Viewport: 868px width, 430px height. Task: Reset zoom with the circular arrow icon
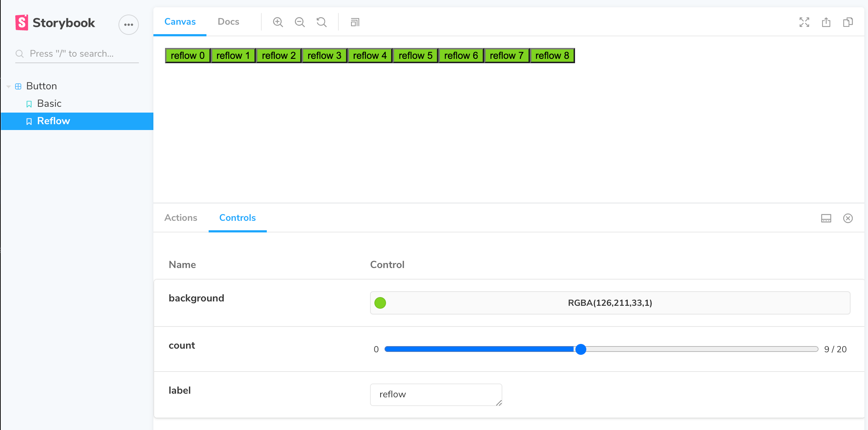click(321, 22)
